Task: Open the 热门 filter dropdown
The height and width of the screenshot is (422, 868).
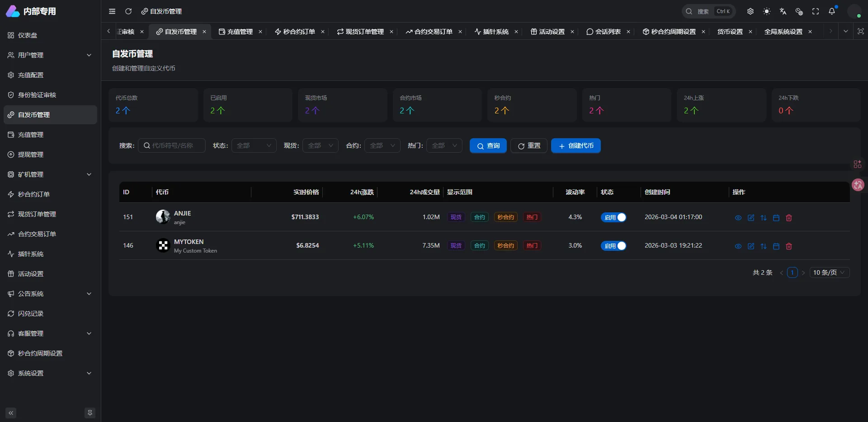Action: 444,145
